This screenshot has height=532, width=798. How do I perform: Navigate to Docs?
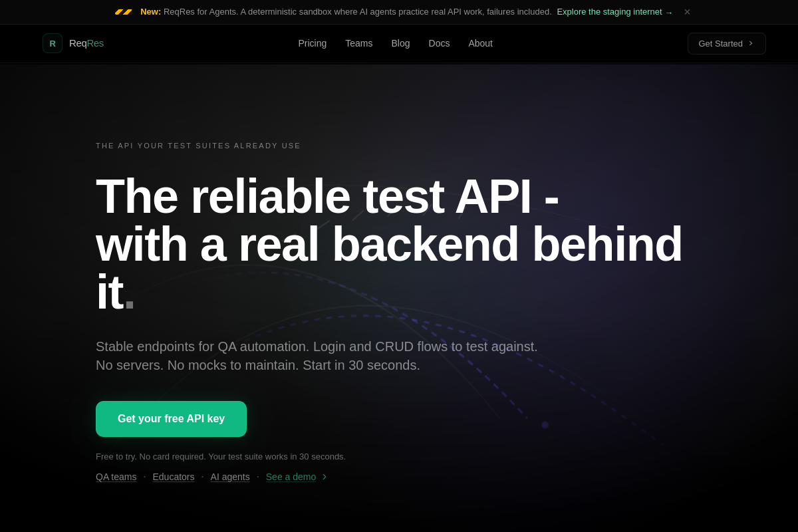pos(439,43)
